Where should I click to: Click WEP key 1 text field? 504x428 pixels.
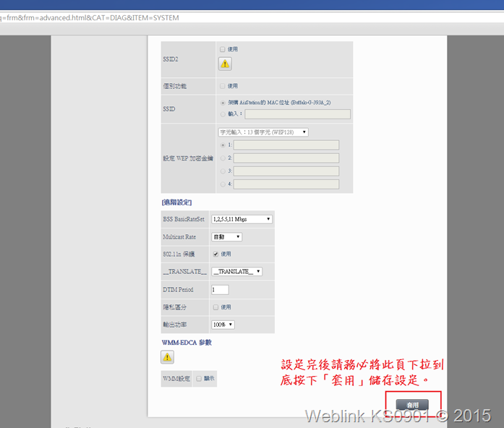click(286, 145)
